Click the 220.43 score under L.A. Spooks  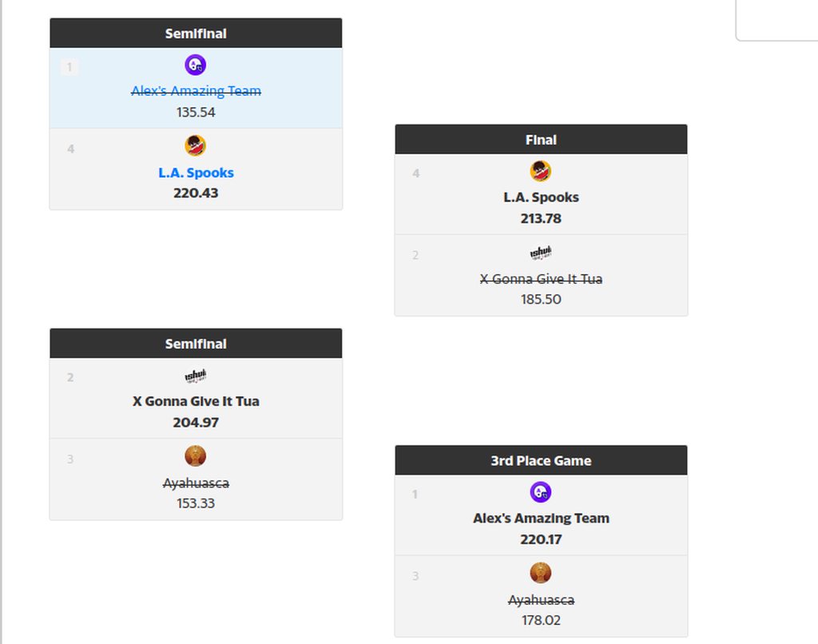(196, 193)
